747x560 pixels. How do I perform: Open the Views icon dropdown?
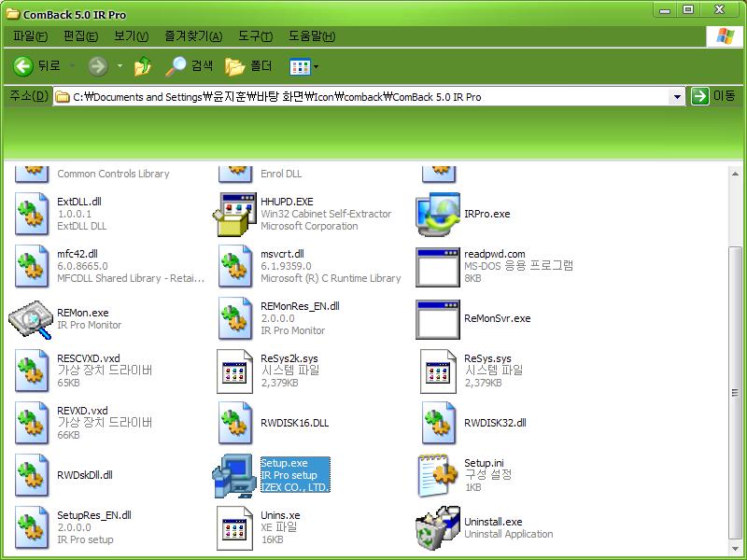click(304, 66)
